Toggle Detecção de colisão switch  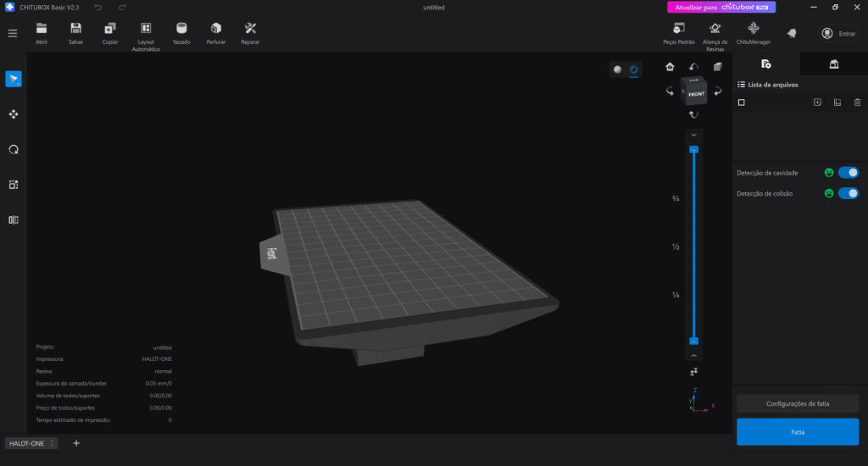848,193
